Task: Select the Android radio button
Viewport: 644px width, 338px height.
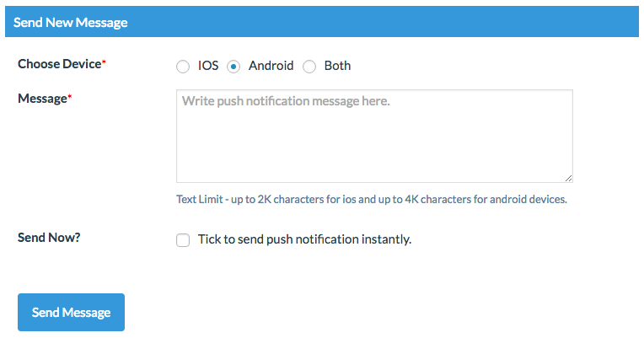Action: [233, 67]
